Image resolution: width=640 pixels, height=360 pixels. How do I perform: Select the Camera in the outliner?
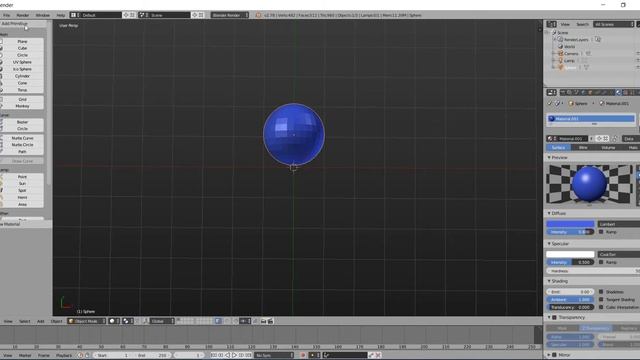571,53
